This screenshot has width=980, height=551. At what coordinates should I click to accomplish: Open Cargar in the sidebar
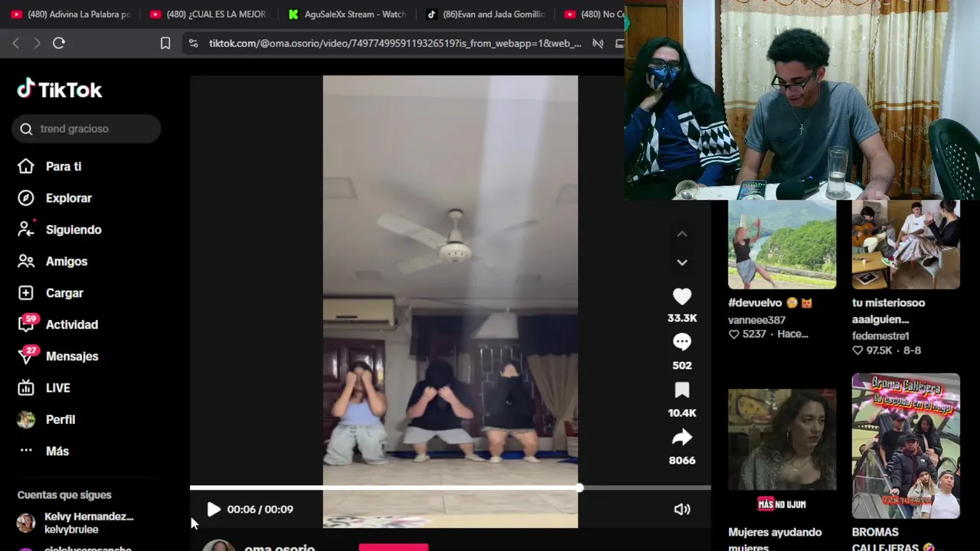click(64, 293)
